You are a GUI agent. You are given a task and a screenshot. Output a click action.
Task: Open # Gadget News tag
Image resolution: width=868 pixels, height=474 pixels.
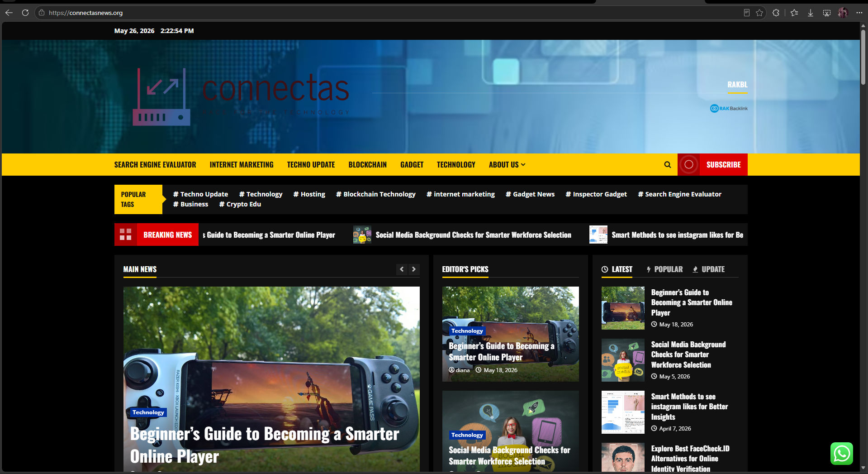click(x=530, y=194)
